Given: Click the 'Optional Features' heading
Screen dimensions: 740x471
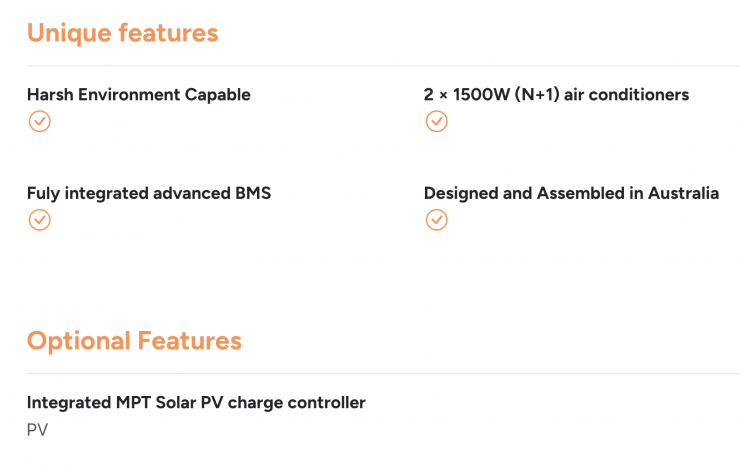Looking at the screenshot, I should click(x=134, y=340).
